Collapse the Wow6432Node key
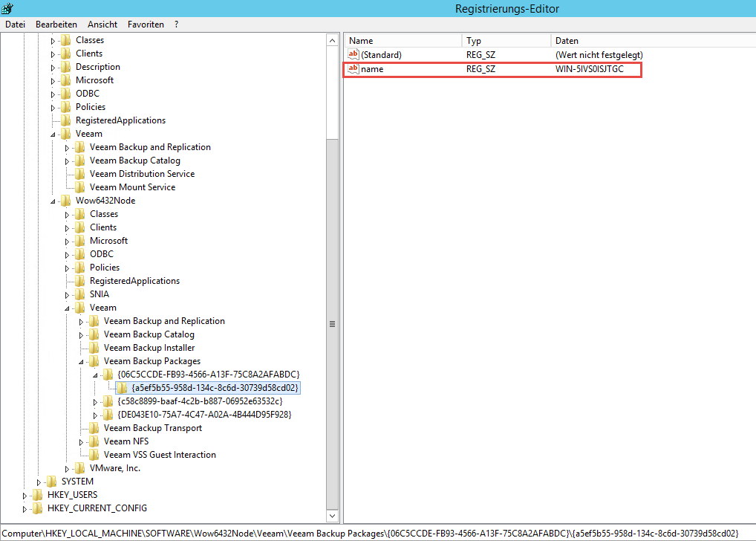756x541 pixels. pos(53,201)
